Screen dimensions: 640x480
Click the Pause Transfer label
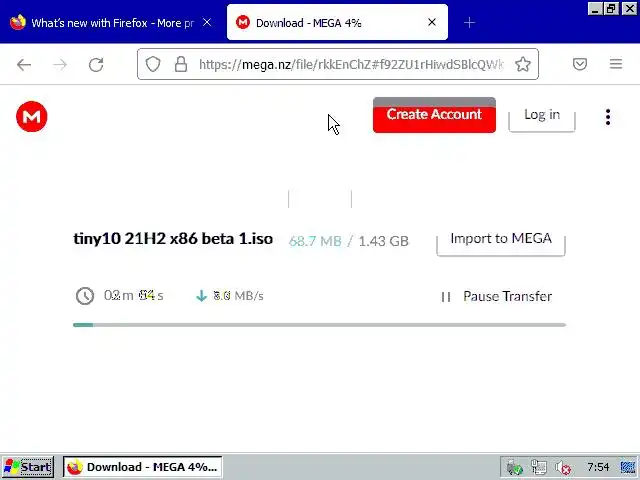click(x=507, y=296)
